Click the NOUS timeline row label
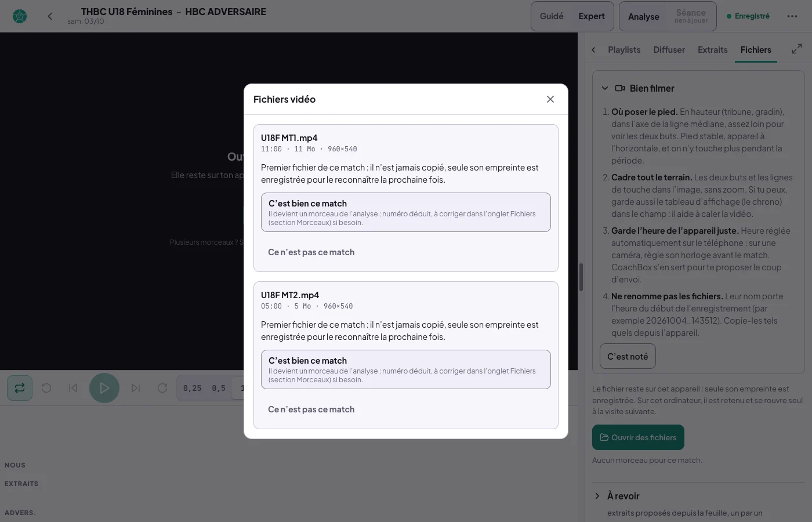Viewport: 812px width, 522px height. (15, 465)
